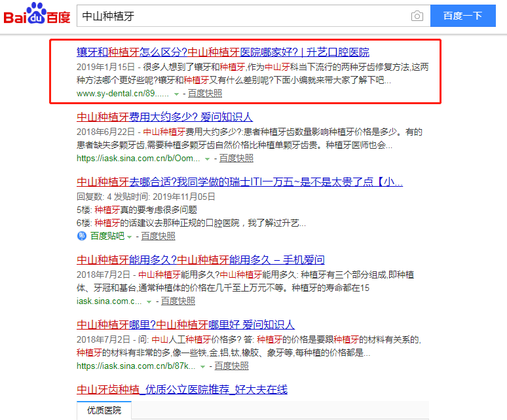Expand dropdown arrow next to 百度贴吧
Screen dimensions: 507x420
pos(129,237)
